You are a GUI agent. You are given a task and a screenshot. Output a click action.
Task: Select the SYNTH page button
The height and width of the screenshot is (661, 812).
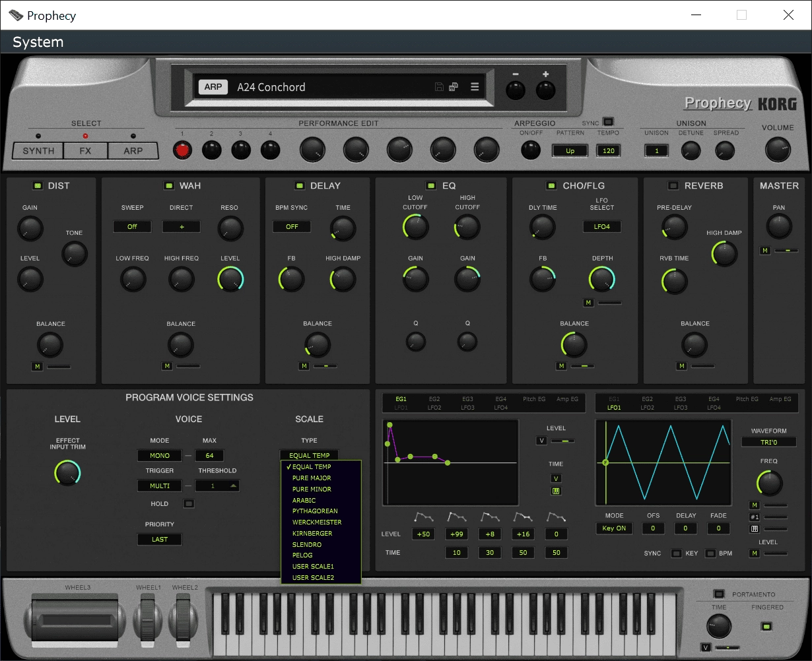[38, 150]
